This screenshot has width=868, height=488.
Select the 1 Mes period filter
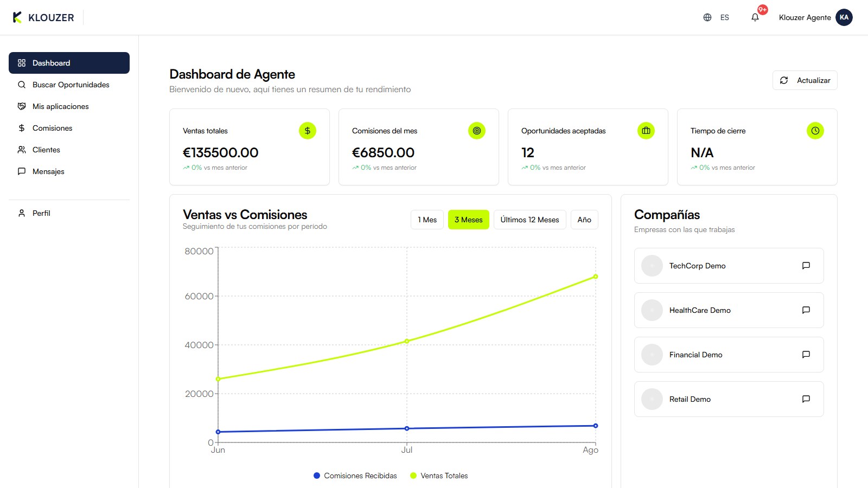pos(427,220)
